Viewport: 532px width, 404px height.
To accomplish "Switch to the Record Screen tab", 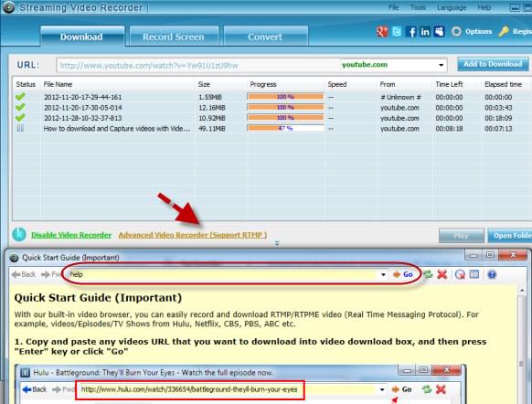I will coord(174,37).
